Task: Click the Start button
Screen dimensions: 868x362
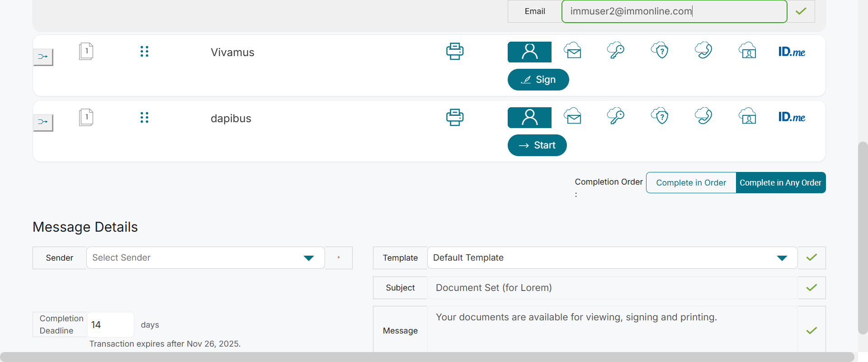Action: point(537,145)
